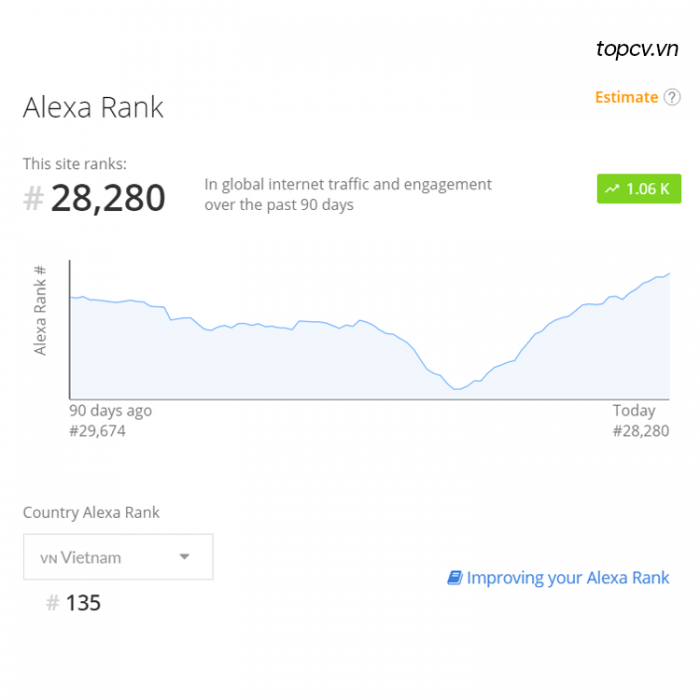Click the topcv.vn site name
The width and height of the screenshot is (700, 700).
pos(637,48)
